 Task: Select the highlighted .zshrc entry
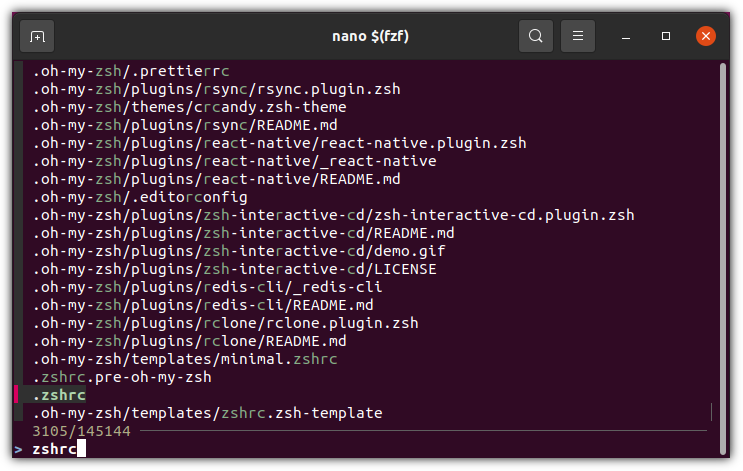tap(59, 395)
